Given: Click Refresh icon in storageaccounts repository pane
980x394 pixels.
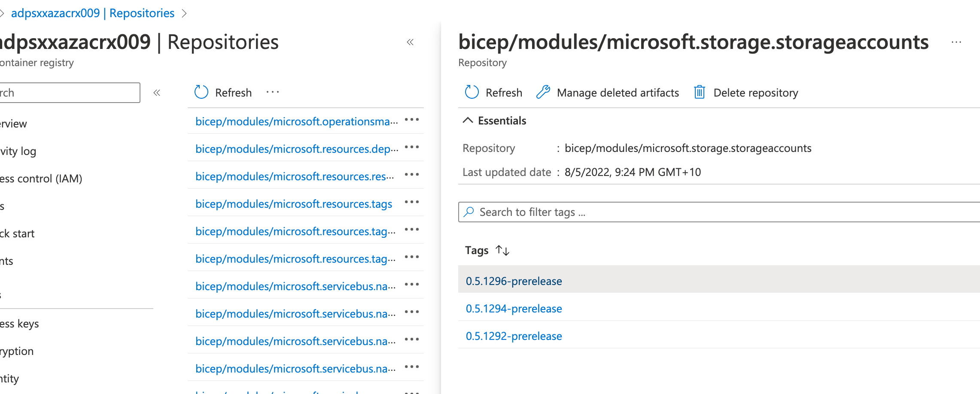Looking at the screenshot, I should click(472, 92).
